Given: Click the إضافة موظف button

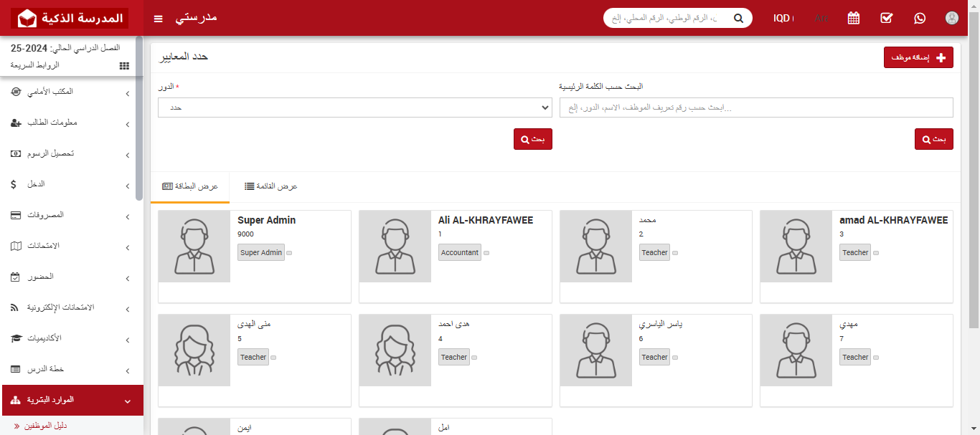Looking at the screenshot, I should (x=918, y=57).
